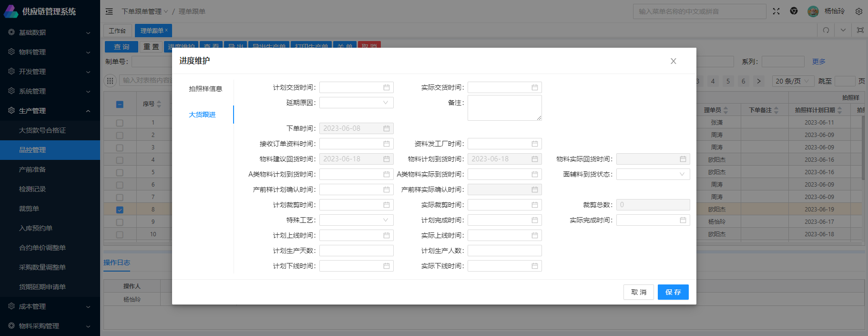
Task: Click the column settings grid icon
Action: tap(110, 81)
